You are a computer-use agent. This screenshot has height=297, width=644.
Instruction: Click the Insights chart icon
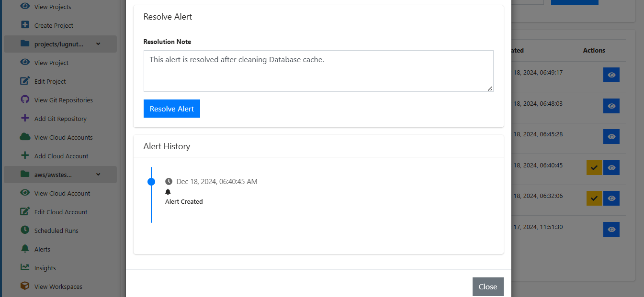point(25,268)
